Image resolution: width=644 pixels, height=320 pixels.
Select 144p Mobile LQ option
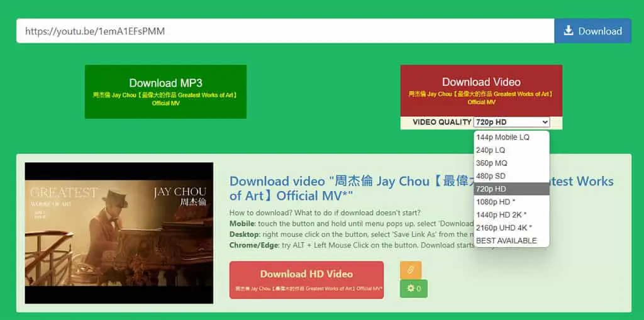pyautogui.click(x=511, y=137)
